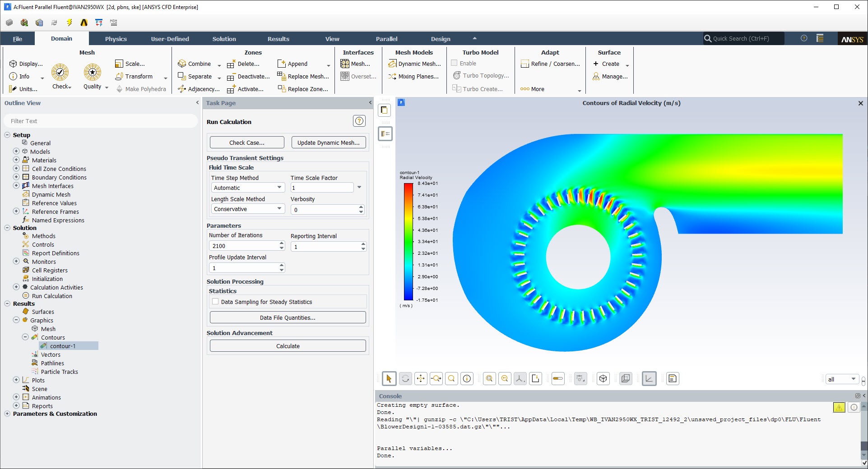The height and width of the screenshot is (469, 868).
Task: Click the warning icon in the console
Action: [x=839, y=407]
